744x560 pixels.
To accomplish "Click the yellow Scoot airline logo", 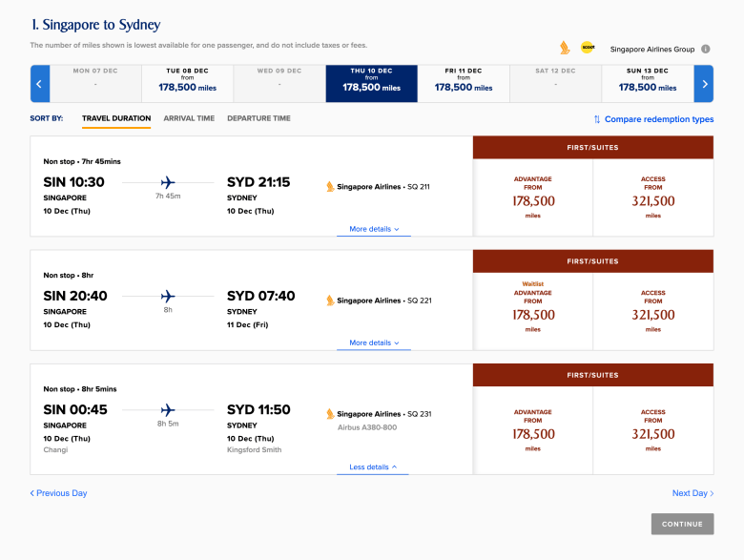I will tap(588, 48).
